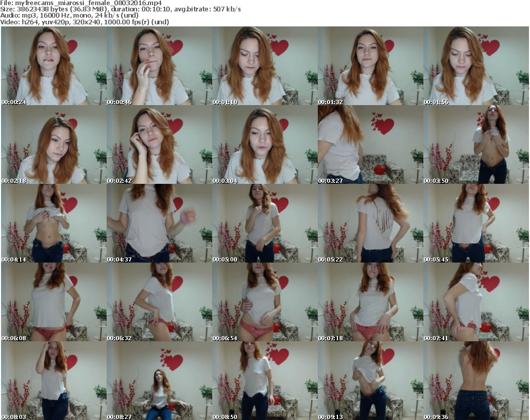This screenshot has height=420, width=530.
Task: Pick the frame marked 00:03:04
Action: pos(265,144)
